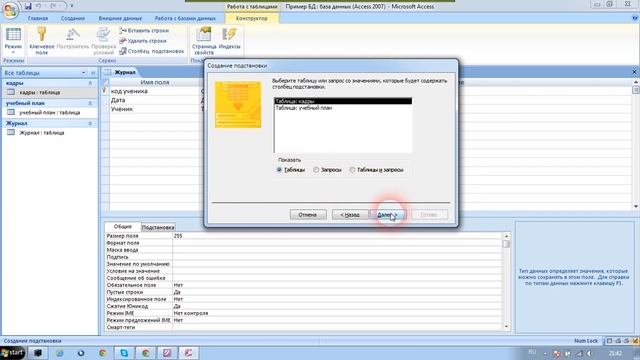640x360 pixels.
Task: Choose Таблица: учебный план in wizard list
Action: [343, 108]
